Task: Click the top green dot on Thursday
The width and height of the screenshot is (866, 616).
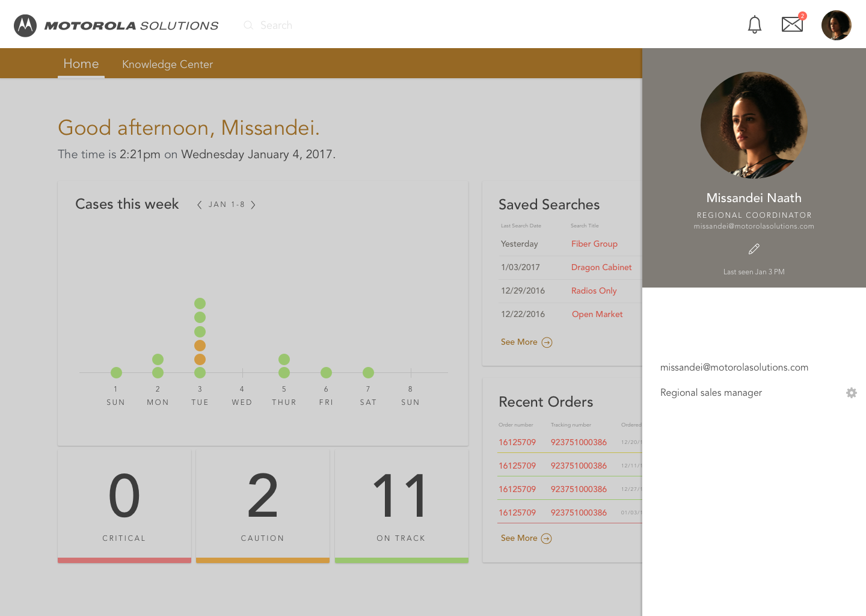Action: point(284,359)
